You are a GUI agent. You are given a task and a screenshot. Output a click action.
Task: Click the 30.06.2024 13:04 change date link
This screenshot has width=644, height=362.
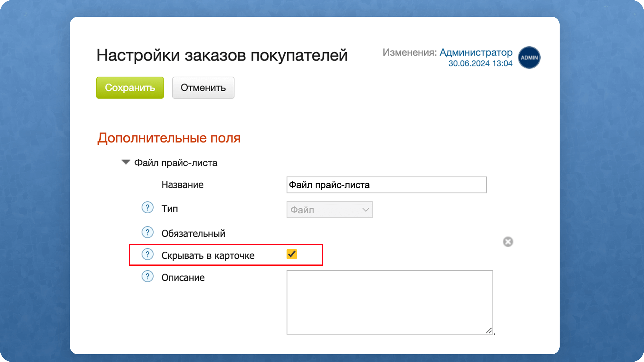(480, 63)
